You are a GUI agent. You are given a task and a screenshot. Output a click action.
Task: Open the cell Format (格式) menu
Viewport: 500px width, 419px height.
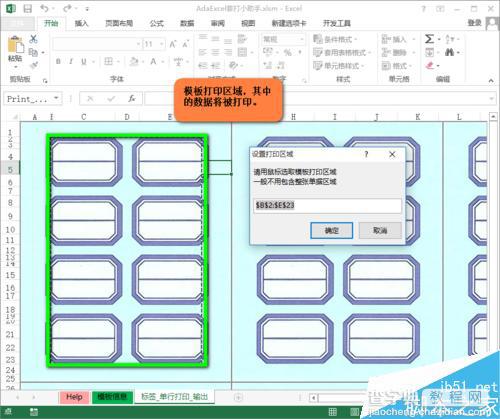(397, 65)
